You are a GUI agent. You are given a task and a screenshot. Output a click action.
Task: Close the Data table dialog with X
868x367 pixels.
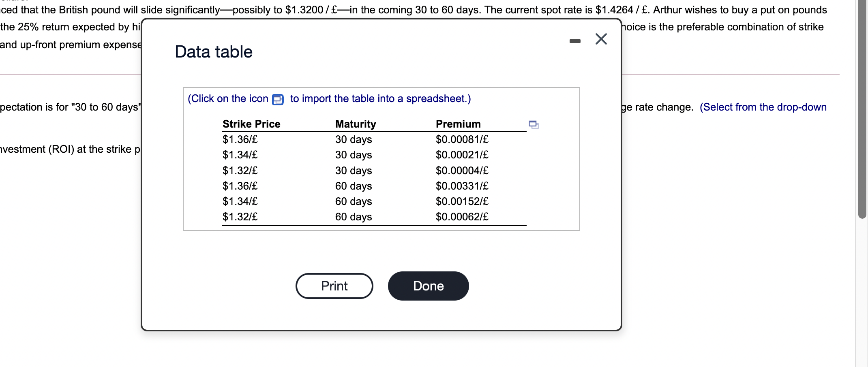click(x=601, y=39)
